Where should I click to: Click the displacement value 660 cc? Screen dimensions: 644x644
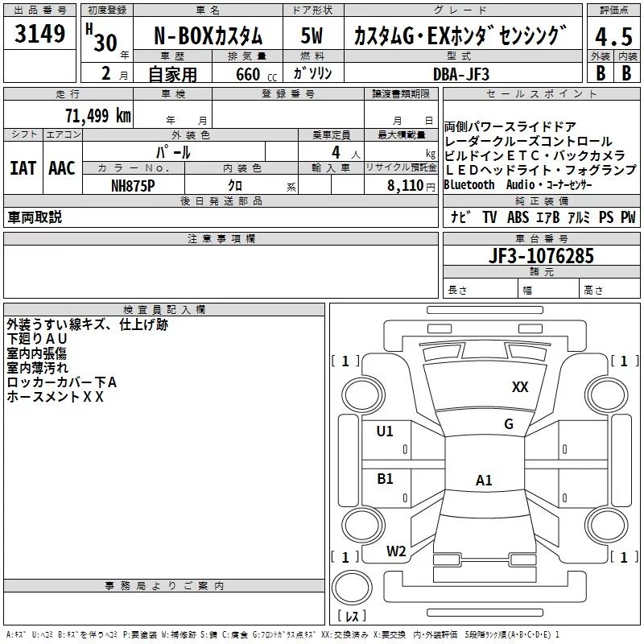[256, 75]
